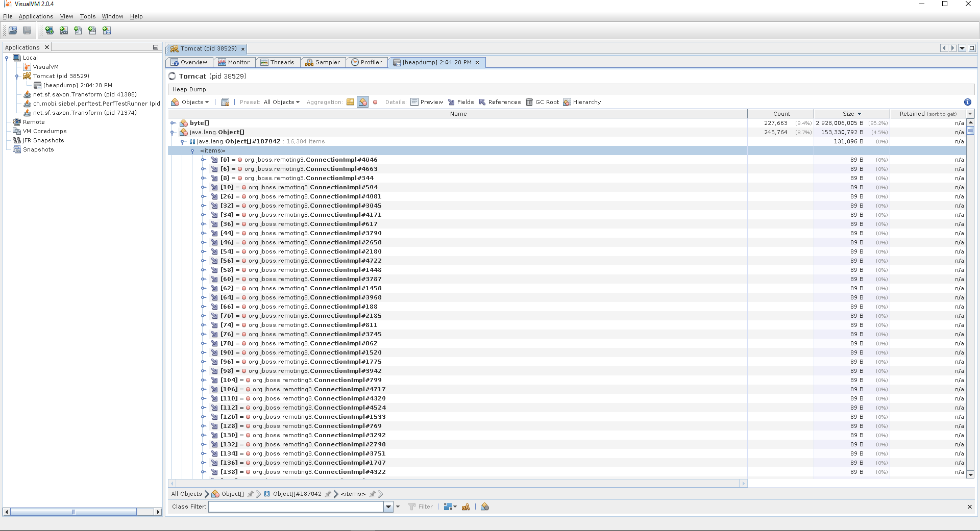Viewport: 980px width, 531px height.
Task: Close the heapdump 2:04:28 PM tab
Action: pyautogui.click(x=477, y=62)
